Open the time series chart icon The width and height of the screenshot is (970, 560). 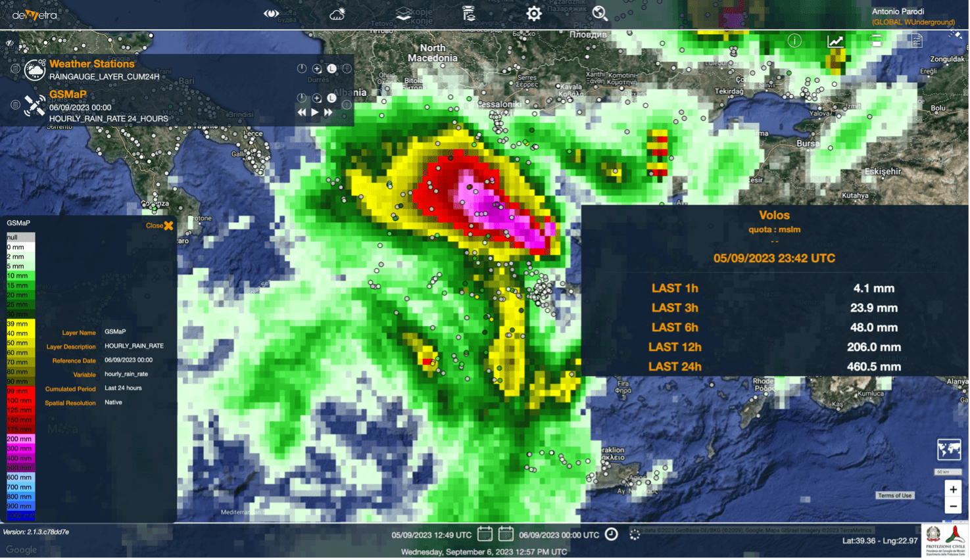click(x=835, y=41)
